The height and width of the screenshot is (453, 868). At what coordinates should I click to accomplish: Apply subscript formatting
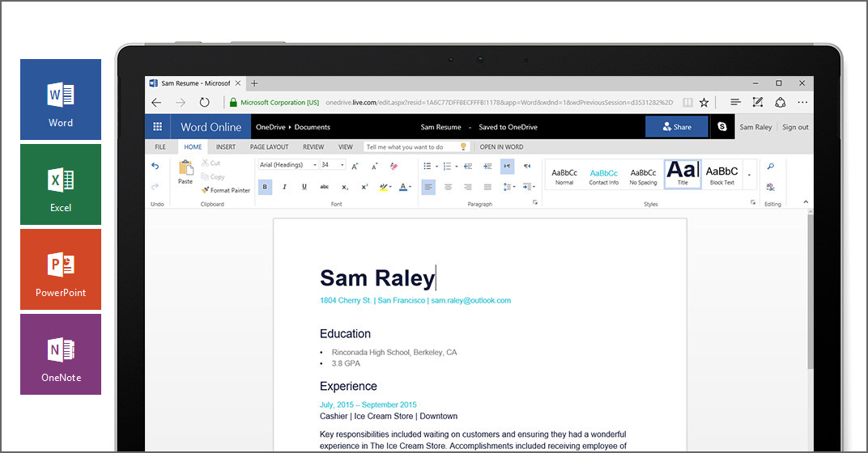click(x=344, y=187)
